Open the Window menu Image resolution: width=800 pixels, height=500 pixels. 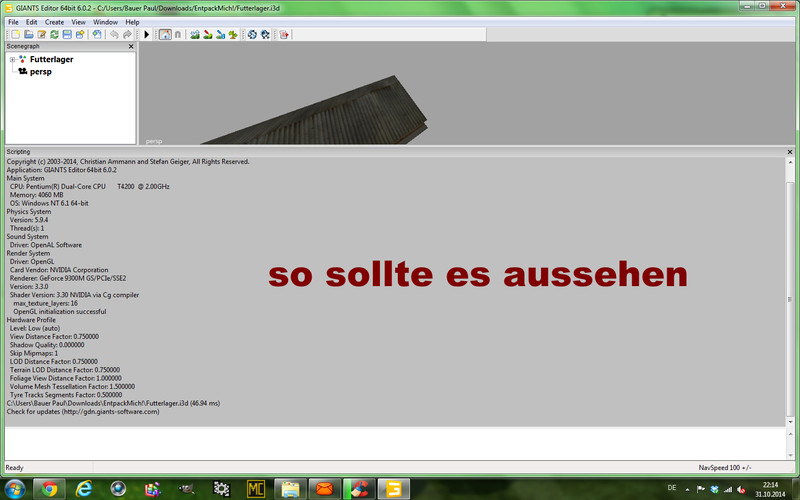[x=105, y=22]
